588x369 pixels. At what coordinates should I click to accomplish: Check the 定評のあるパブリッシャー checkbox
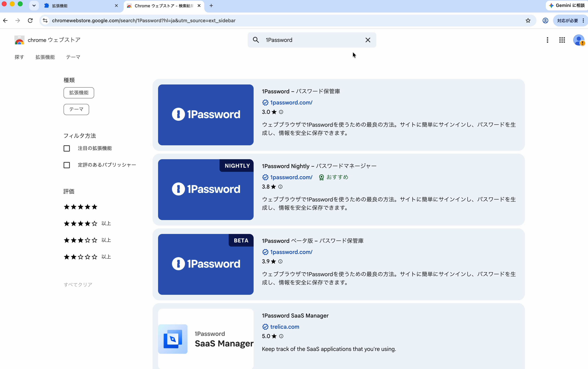click(67, 165)
